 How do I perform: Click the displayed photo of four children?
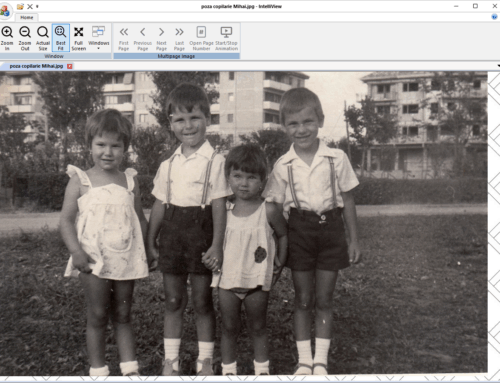tap(244, 223)
